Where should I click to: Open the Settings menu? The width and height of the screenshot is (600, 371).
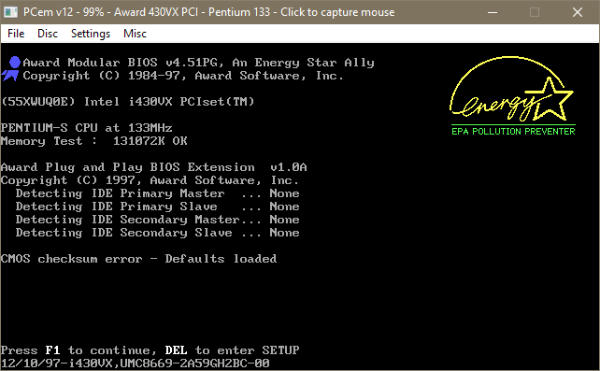click(91, 34)
